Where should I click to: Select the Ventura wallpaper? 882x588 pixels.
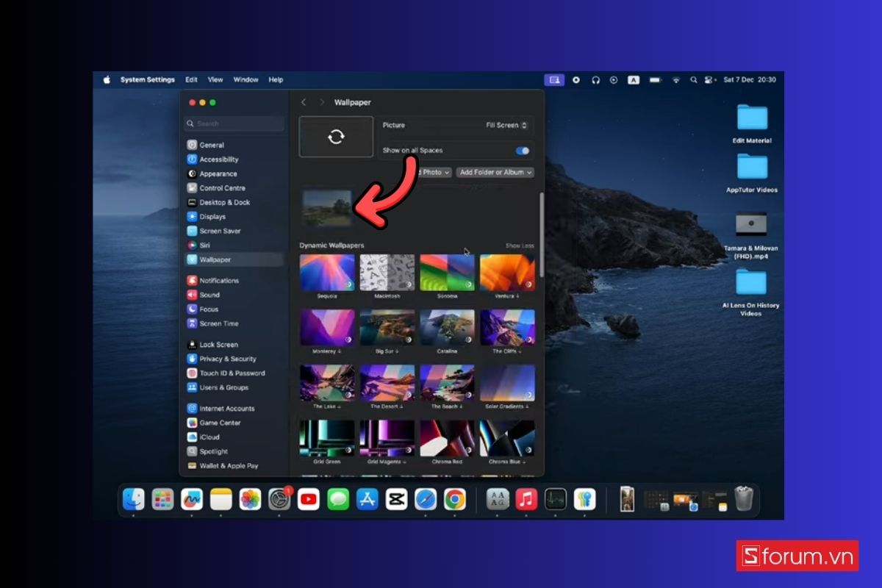(507, 273)
